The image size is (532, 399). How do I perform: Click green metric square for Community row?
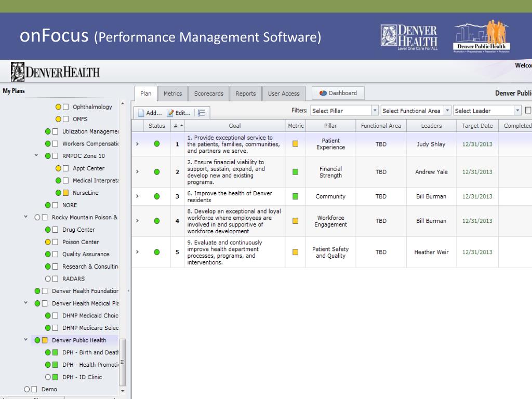coord(296,196)
